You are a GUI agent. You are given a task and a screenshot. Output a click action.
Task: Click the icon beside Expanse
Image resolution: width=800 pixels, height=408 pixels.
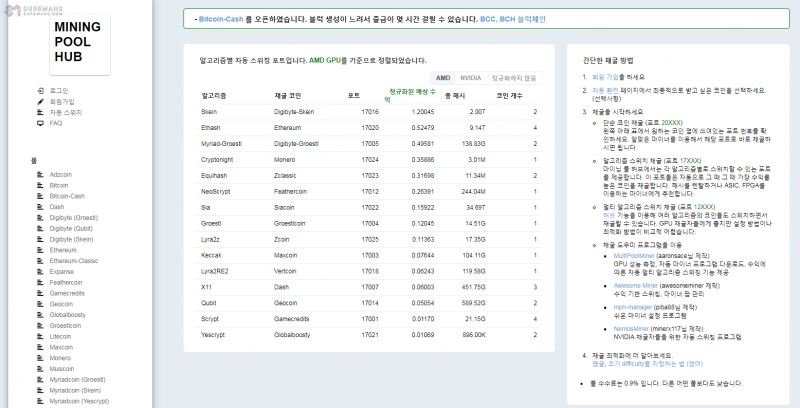pyautogui.click(x=41, y=272)
